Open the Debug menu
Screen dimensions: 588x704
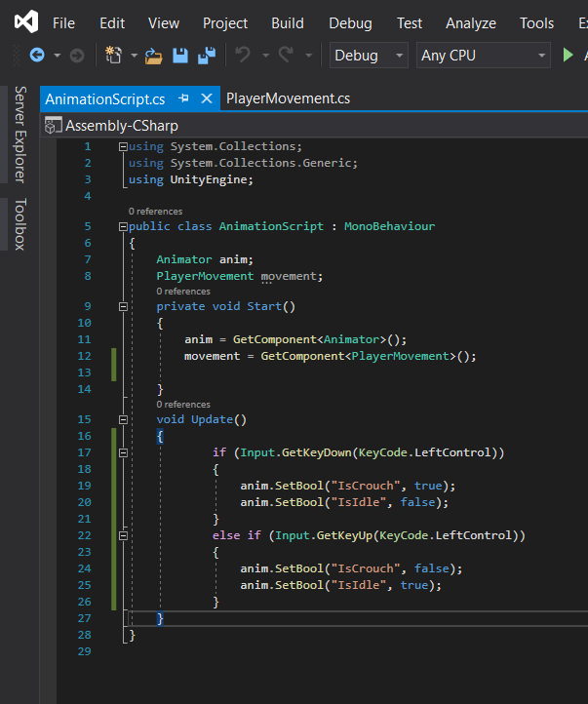click(350, 22)
